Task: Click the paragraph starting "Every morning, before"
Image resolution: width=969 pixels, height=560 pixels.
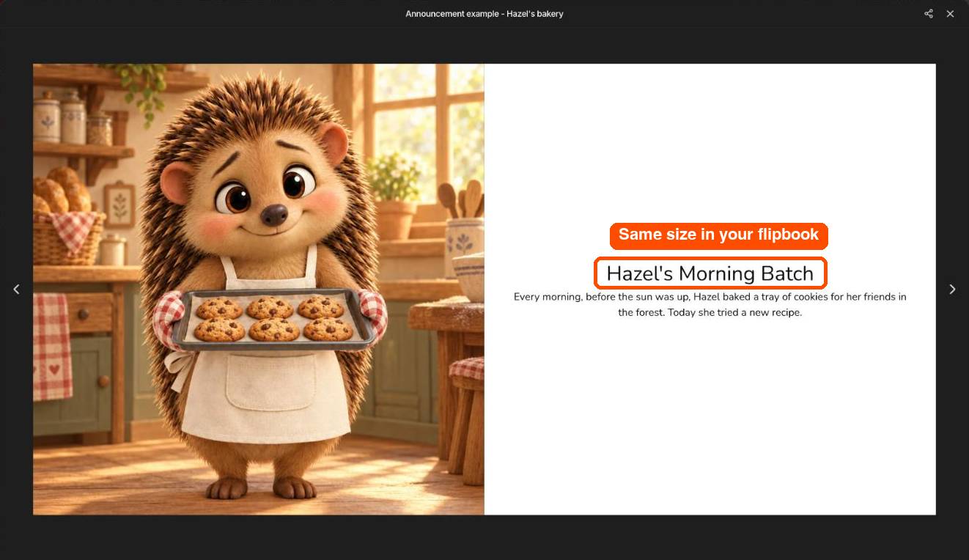Action: pyautogui.click(x=710, y=305)
